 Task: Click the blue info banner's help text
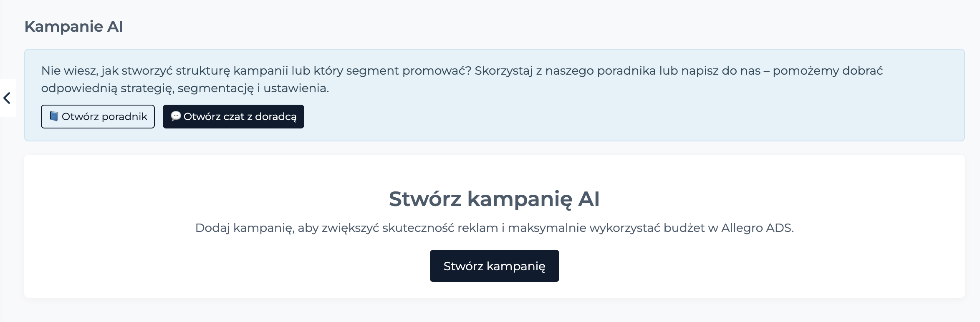pyautogui.click(x=462, y=79)
